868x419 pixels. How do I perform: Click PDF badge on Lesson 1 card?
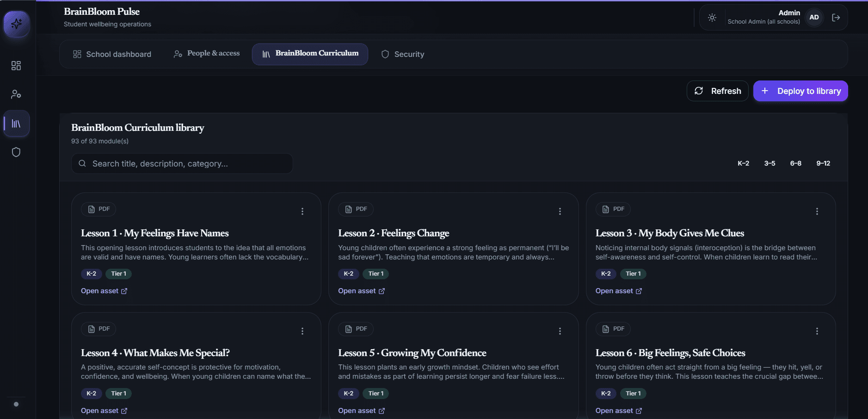pyautogui.click(x=98, y=209)
